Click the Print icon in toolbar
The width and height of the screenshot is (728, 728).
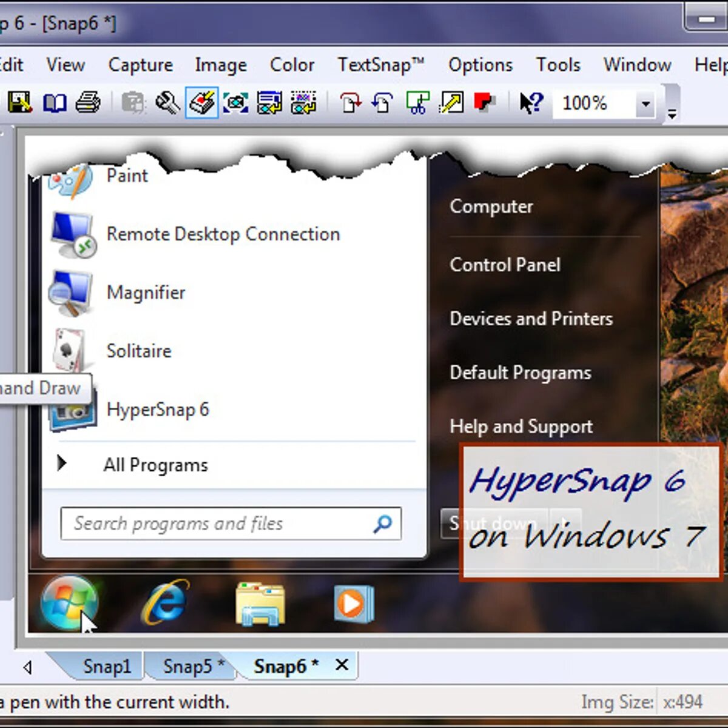[88, 103]
